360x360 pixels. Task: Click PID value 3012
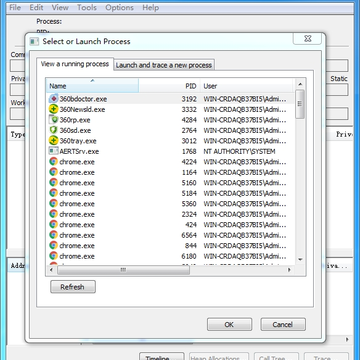(x=189, y=141)
